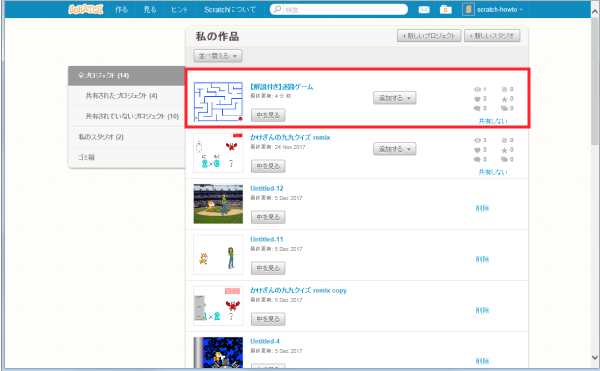600x371 pixels.
Task: Select the unshared projects (10) filter
Action: coord(132,116)
